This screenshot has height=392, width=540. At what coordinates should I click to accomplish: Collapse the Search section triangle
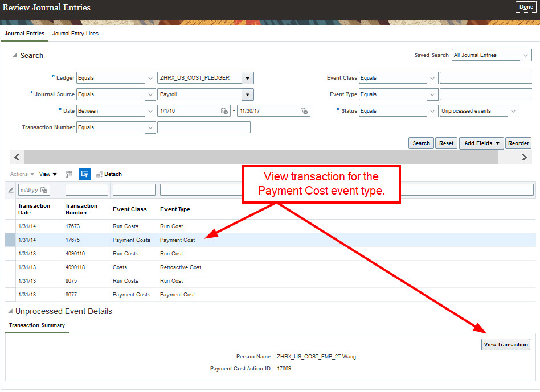pos(14,55)
